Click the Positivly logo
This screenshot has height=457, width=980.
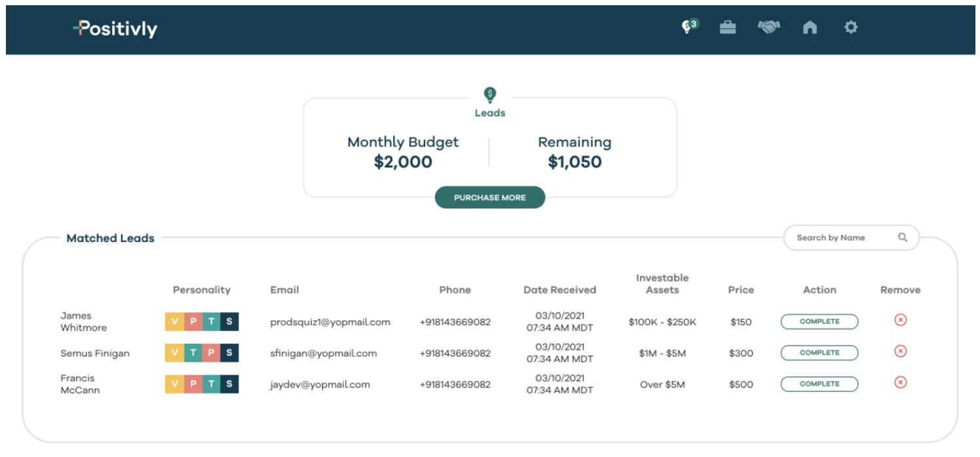(x=115, y=29)
